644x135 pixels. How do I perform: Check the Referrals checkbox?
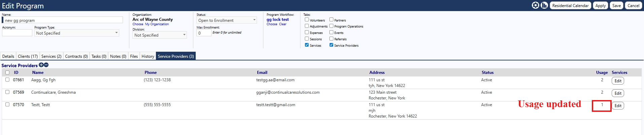(331, 39)
